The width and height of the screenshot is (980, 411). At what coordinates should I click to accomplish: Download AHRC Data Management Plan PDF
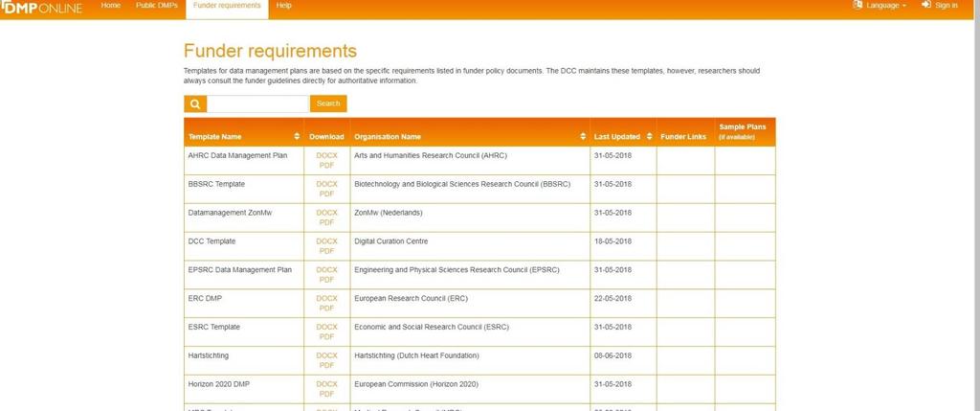click(x=326, y=166)
